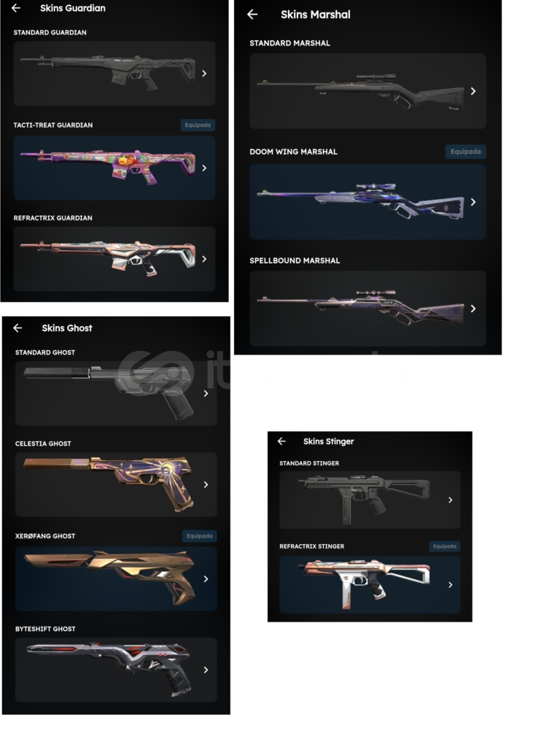The height and width of the screenshot is (747, 560).
Task: Select the Standard Ghost skin card
Action: (116, 393)
